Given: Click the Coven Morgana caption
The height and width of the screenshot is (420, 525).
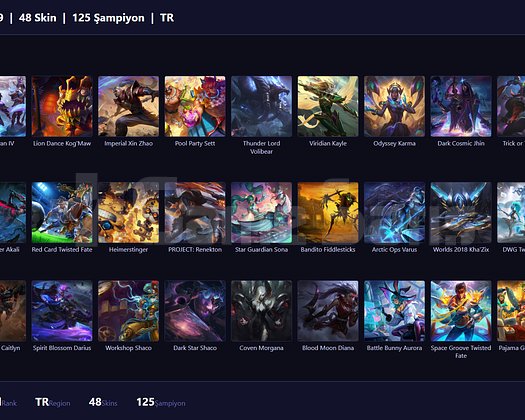Looking at the screenshot, I should tap(261, 348).
